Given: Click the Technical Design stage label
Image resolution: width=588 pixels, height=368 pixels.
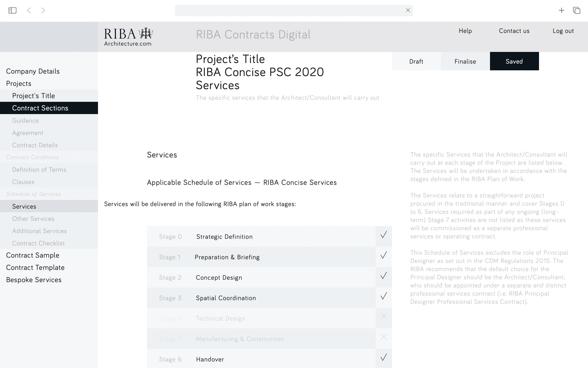Looking at the screenshot, I should [x=220, y=319].
